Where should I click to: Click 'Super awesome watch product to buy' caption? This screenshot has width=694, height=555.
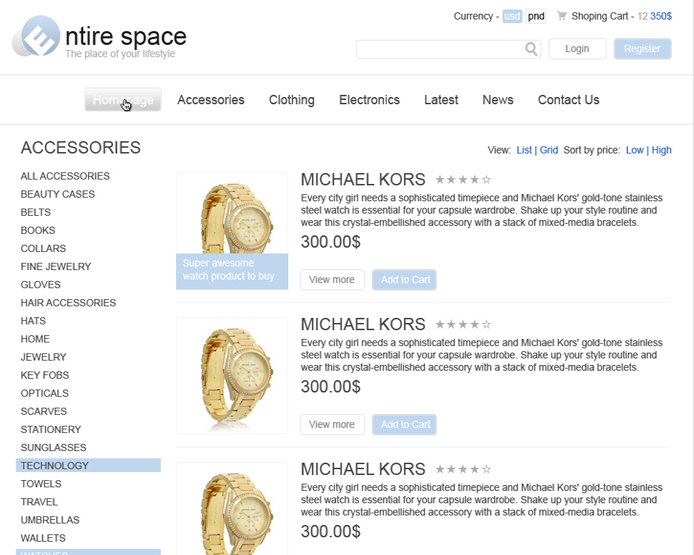tap(232, 271)
